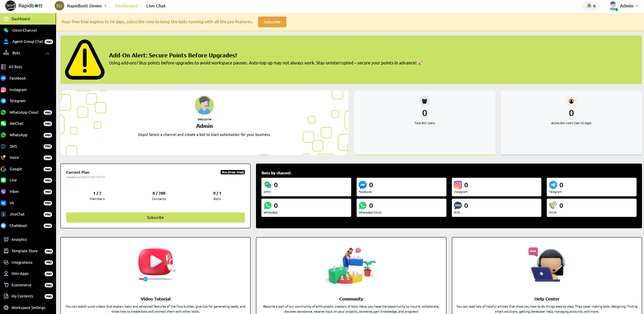Open the Omni bots channel card

coord(306,187)
